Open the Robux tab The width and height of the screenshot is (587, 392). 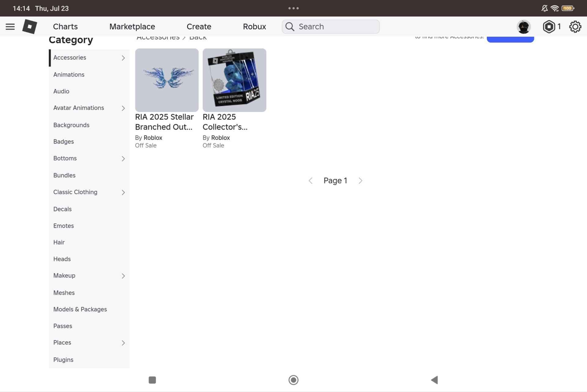click(254, 27)
